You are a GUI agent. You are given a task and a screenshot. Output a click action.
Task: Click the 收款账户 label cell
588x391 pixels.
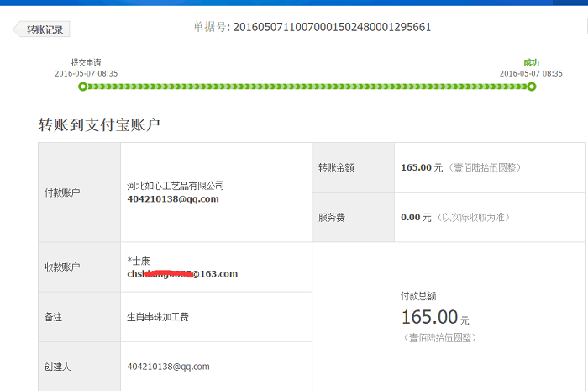tap(62, 267)
